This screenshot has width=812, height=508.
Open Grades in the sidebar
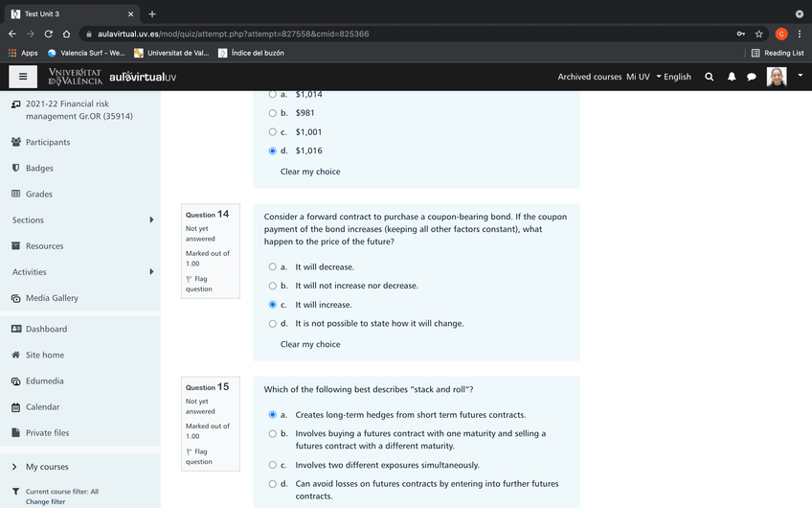[x=39, y=194]
